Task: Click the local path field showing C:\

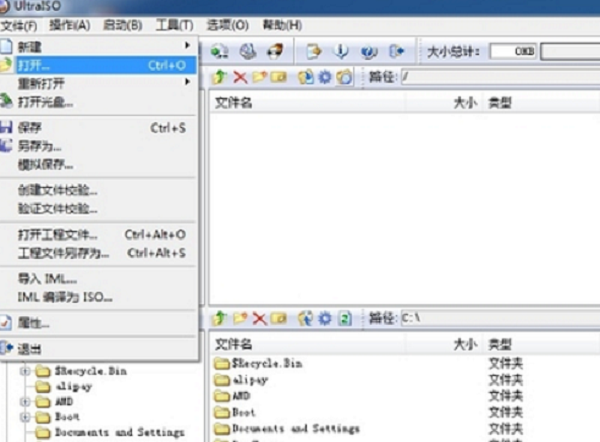Action: [x=500, y=318]
